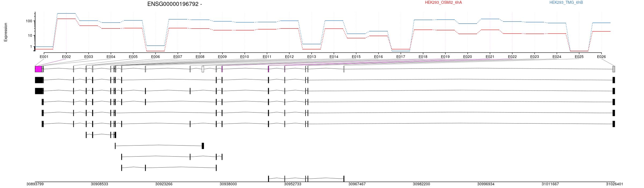Viewport: 644px width, 188px height.
Task: Click exon label E026
Action: (601, 57)
